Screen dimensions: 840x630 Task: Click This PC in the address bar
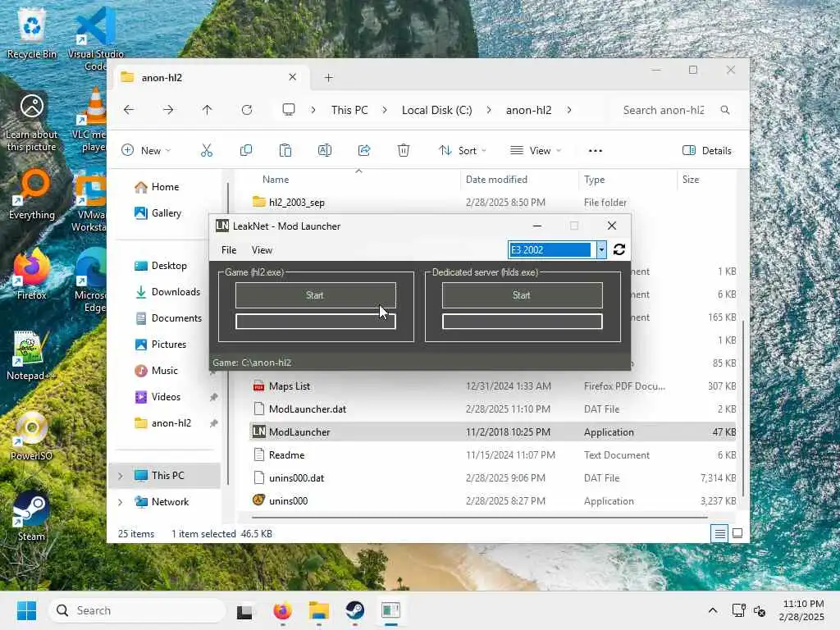coord(349,110)
